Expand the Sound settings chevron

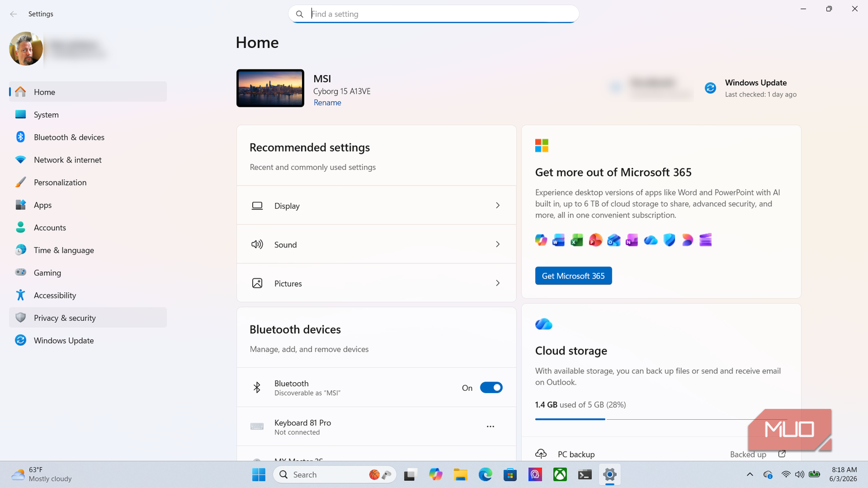coord(498,244)
